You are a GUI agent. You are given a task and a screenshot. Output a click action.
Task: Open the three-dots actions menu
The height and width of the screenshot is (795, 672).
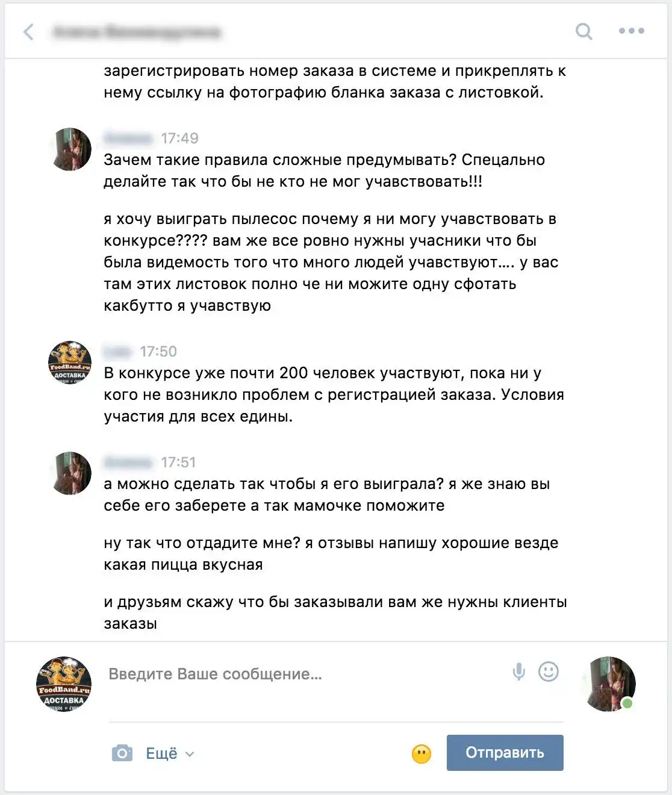point(631,31)
